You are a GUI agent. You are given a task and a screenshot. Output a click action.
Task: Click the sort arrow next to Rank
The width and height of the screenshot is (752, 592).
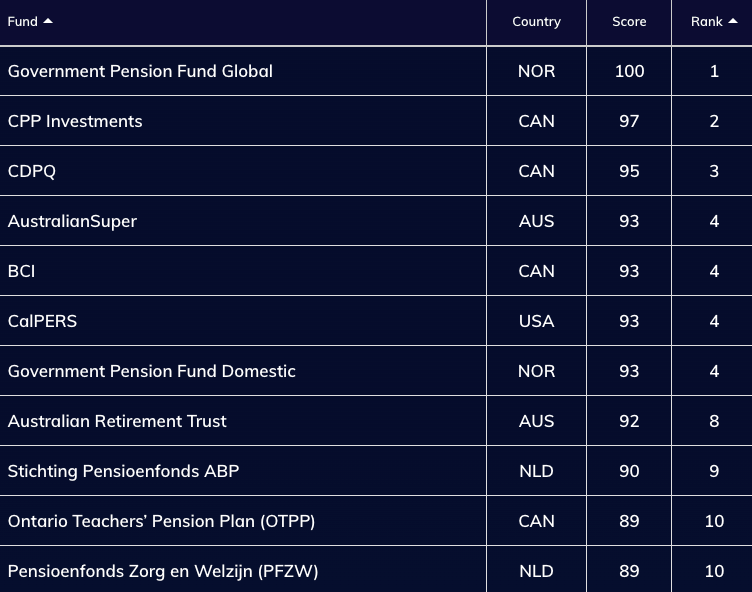click(x=732, y=21)
